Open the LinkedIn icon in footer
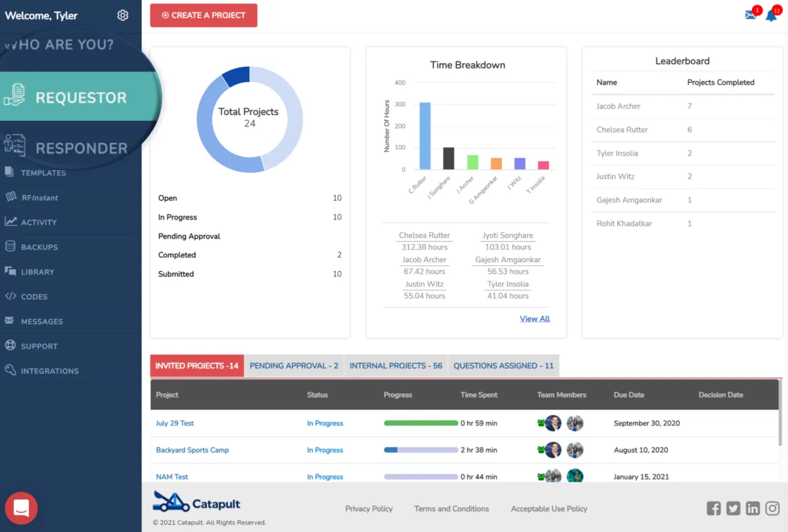 pyautogui.click(x=753, y=508)
